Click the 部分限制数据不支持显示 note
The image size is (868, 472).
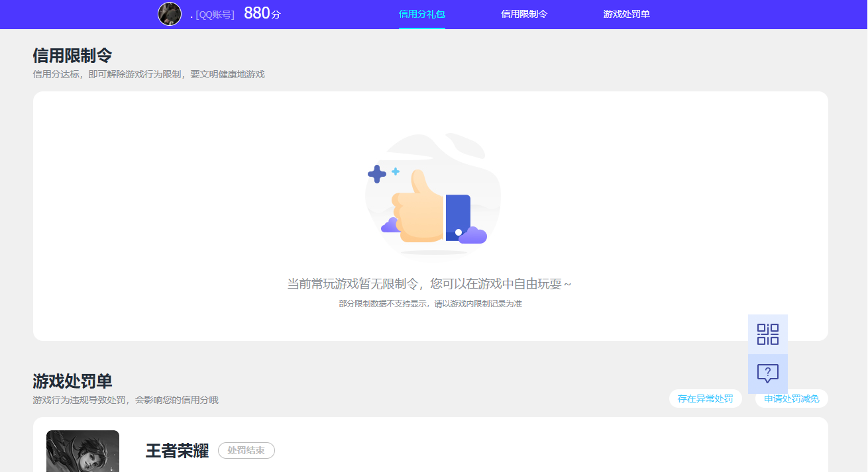[430, 304]
